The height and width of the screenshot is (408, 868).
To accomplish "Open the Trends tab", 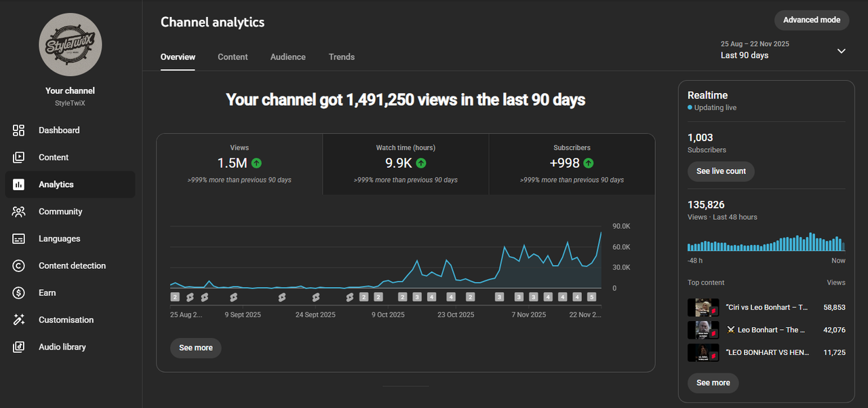I will (x=342, y=57).
